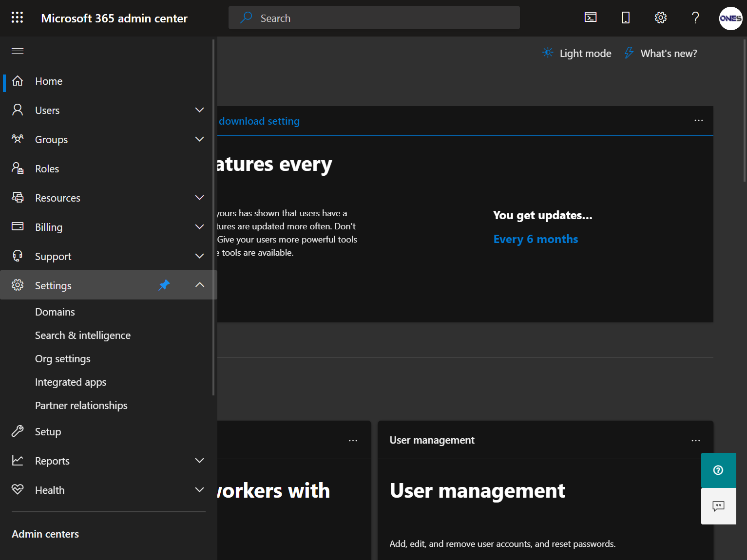
Task: Open the ONES account profile avatar
Action: [x=730, y=19]
